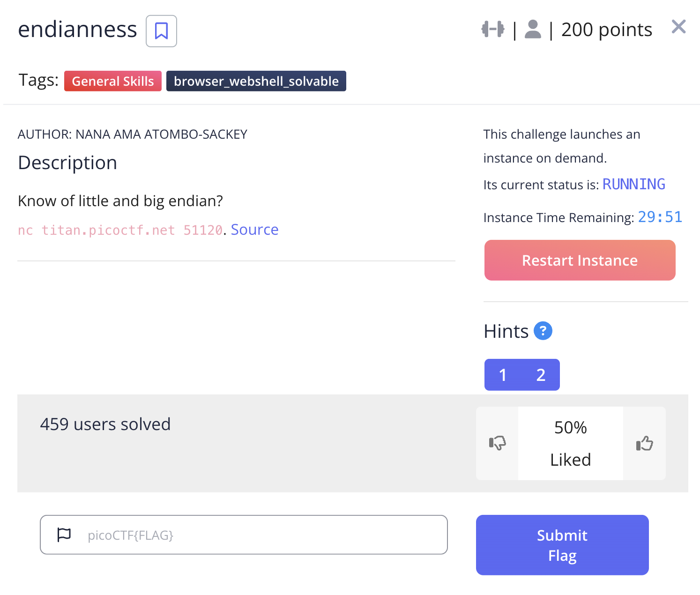Dislike the challenge with thumbs down
Viewport: 700px width, 595px height.
click(x=497, y=443)
